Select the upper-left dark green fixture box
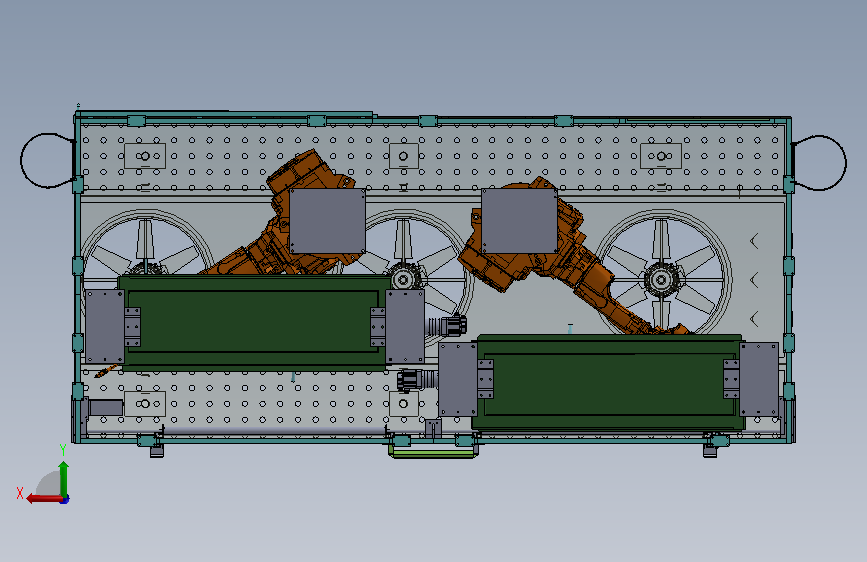The height and width of the screenshot is (562, 867). pyautogui.click(x=254, y=321)
